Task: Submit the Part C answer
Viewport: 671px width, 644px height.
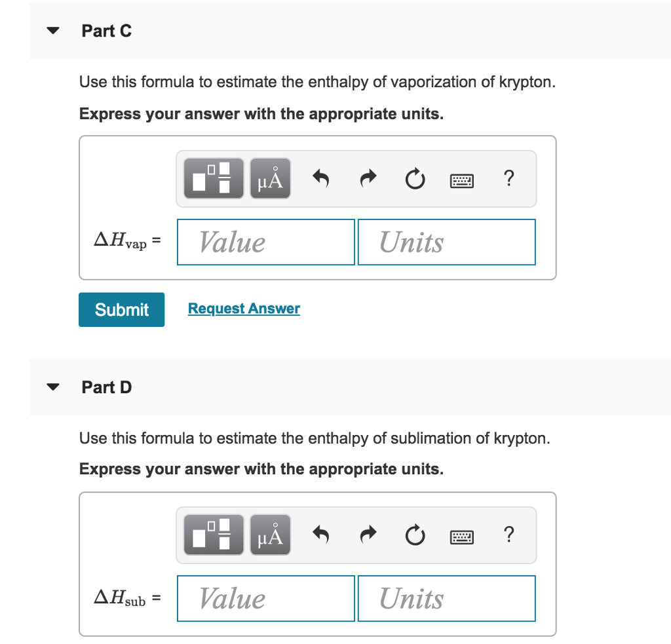Action: coord(121,309)
